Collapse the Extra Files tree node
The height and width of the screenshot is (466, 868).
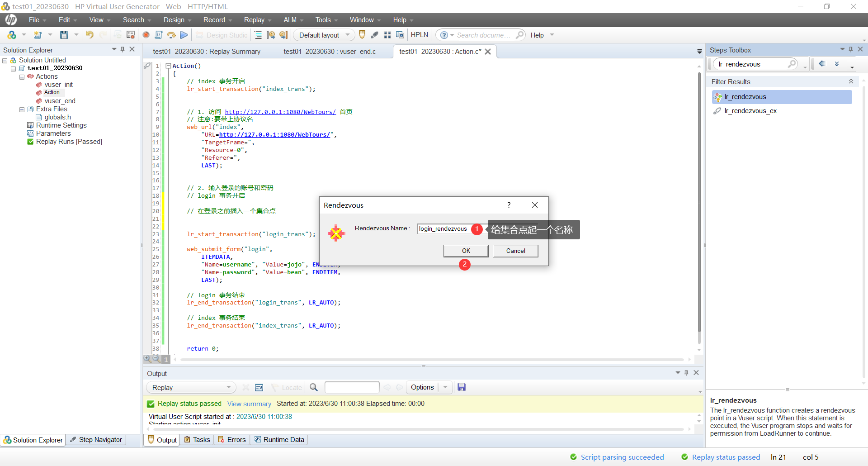[22, 109]
